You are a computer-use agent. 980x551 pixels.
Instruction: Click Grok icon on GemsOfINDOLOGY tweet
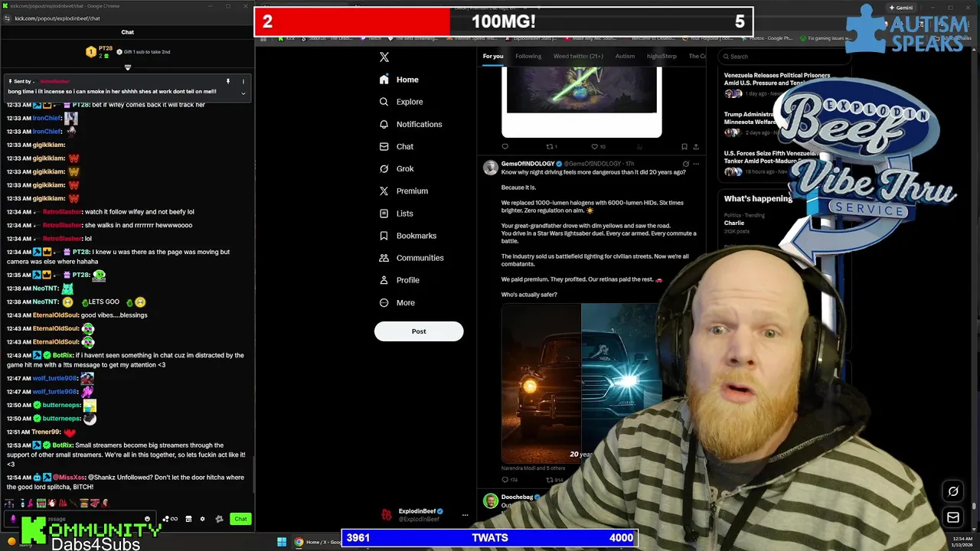(x=686, y=164)
